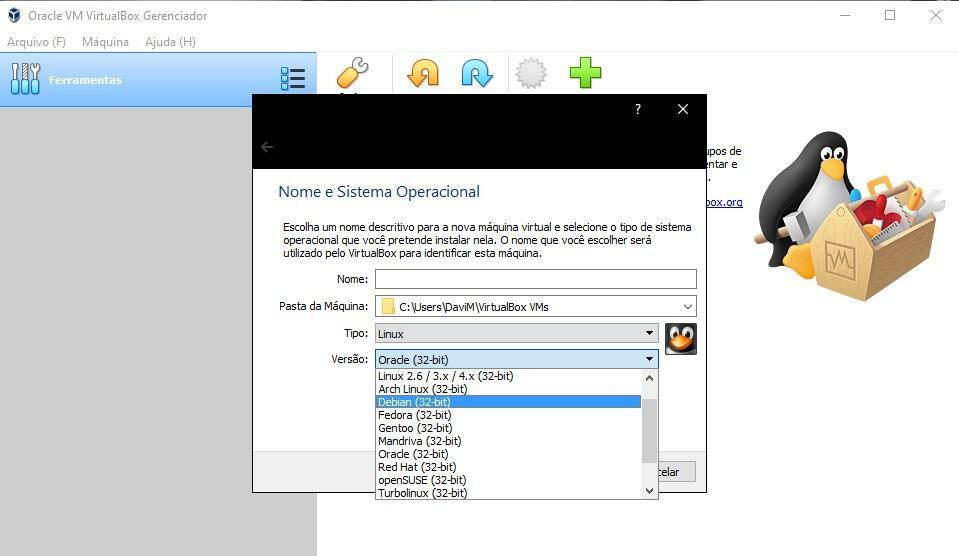959x556 pixels.
Task: Minimize the VirtualBox Gerenciador window
Action: coord(845,15)
